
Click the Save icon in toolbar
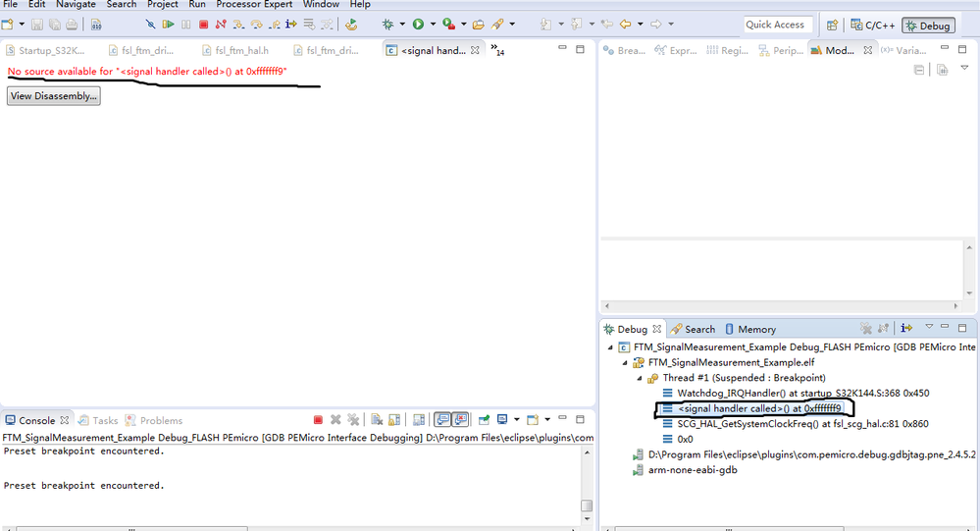(x=37, y=25)
